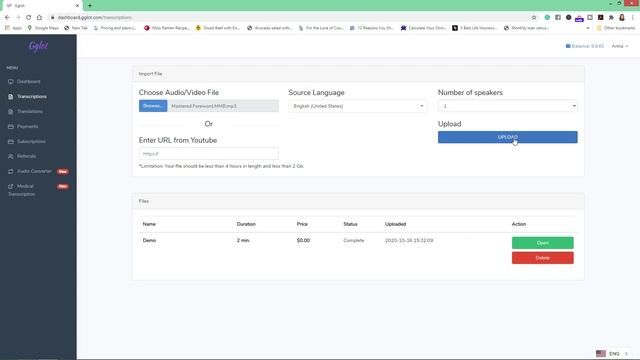Click the browser forward arrow
This screenshot has height=360, width=640.
(x=18, y=18)
